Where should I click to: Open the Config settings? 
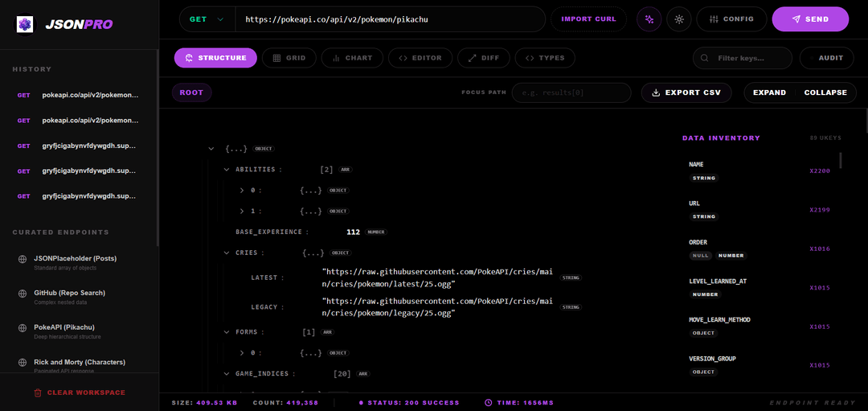pos(731,18)
